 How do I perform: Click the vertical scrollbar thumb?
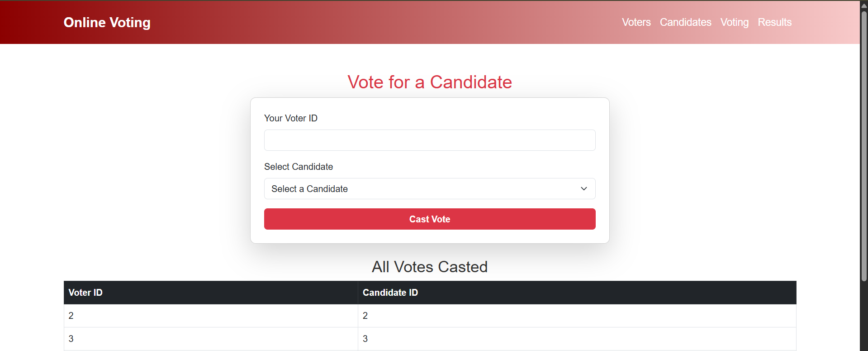point(864,145)
